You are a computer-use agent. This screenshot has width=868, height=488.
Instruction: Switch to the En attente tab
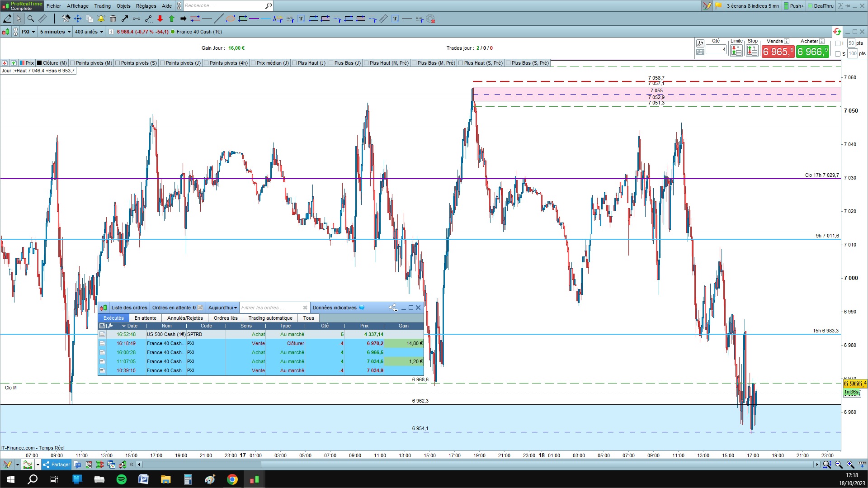146,318
